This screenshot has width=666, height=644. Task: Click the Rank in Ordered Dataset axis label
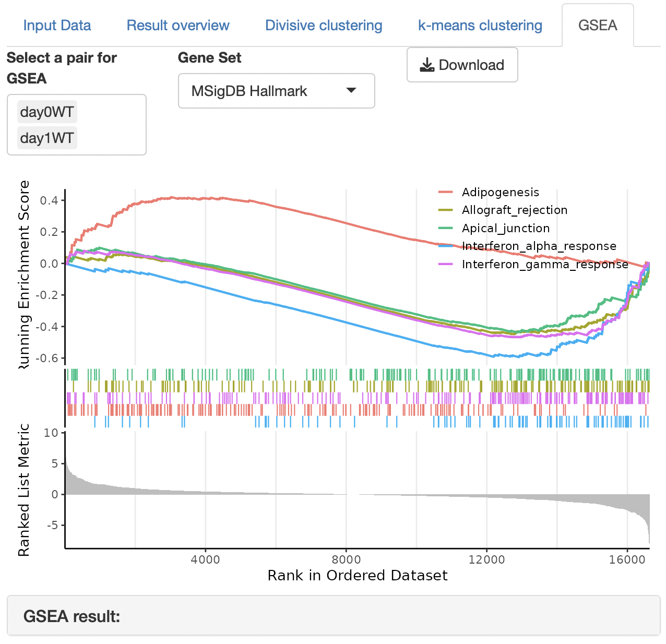(x=357, y=575)
